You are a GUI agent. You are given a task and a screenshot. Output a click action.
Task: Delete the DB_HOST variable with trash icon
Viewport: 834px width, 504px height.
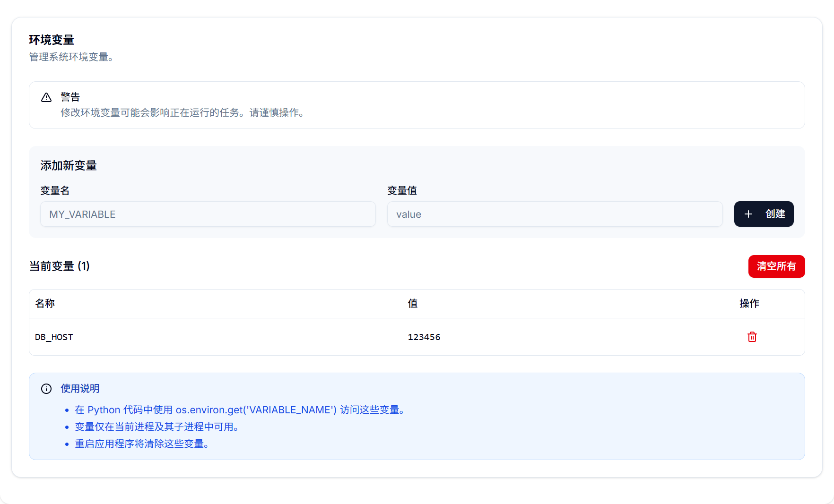752,337
